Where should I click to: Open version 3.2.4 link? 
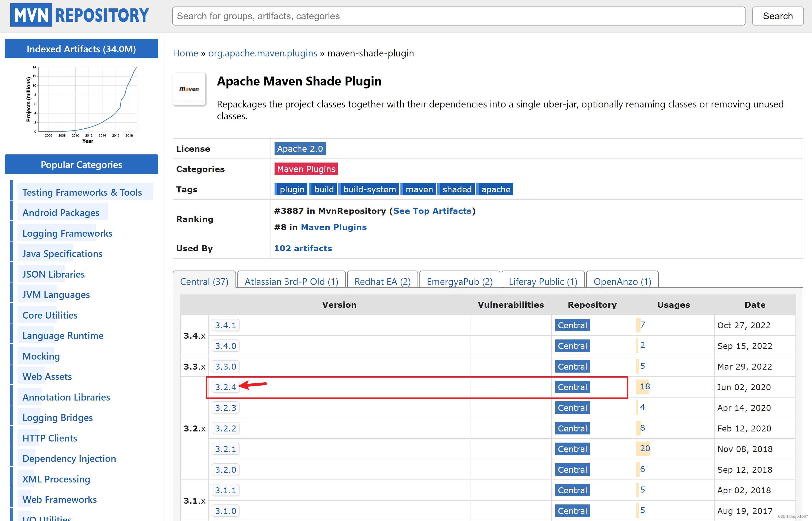coord(225,387)
